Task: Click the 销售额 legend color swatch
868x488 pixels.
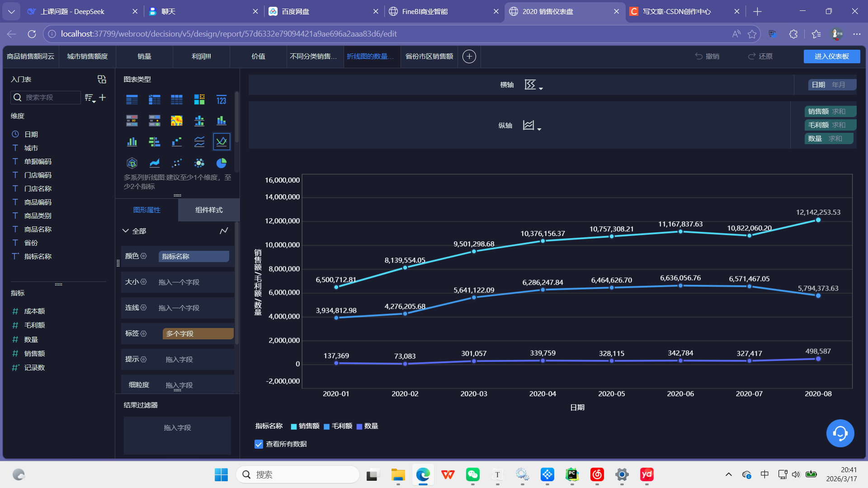Action: point(294,427)
